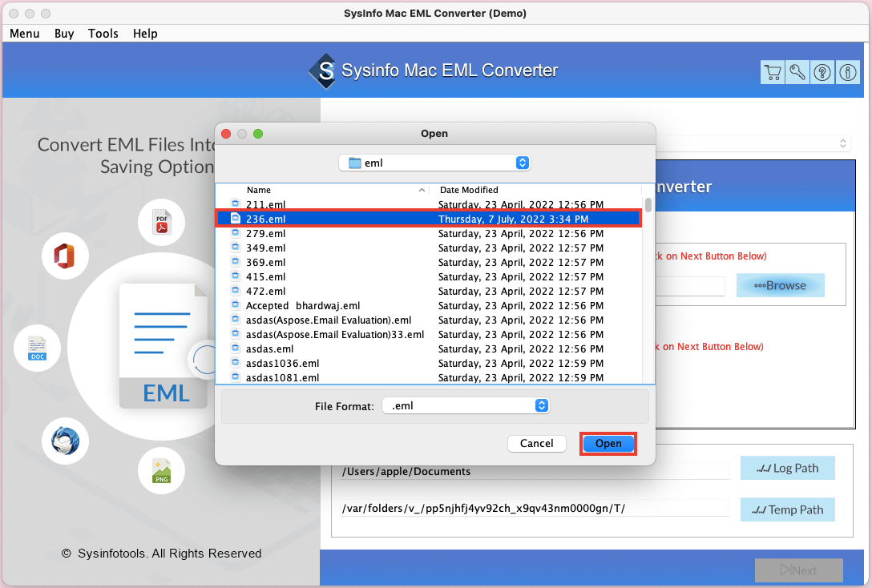
Task: Click the shopping cart buy icon
Action: (x=773, y=72)
